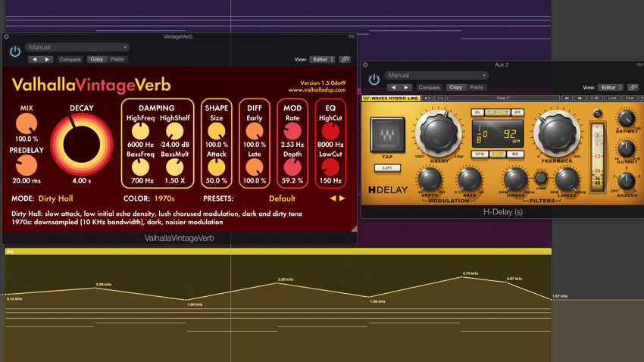Click the ANALOG selector knob
This screenshot has width=644, height=362.
coord(627,180)
